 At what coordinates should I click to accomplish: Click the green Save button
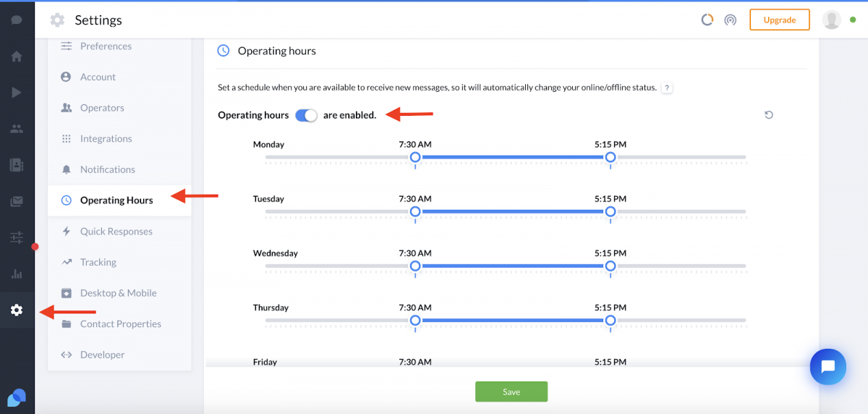coord(511,392)
